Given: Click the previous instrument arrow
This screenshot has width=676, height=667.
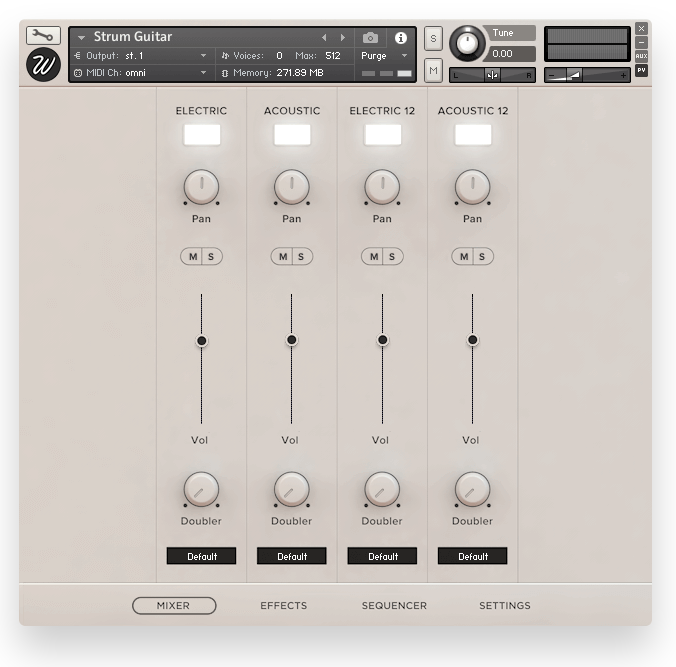Looking at the screenshot, I should [324, 37].
